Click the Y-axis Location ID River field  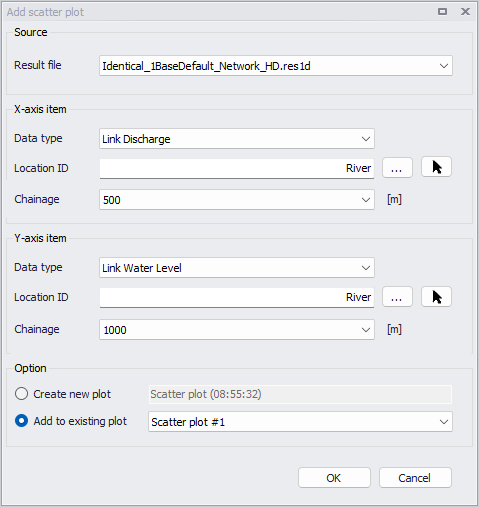(237, 297)
